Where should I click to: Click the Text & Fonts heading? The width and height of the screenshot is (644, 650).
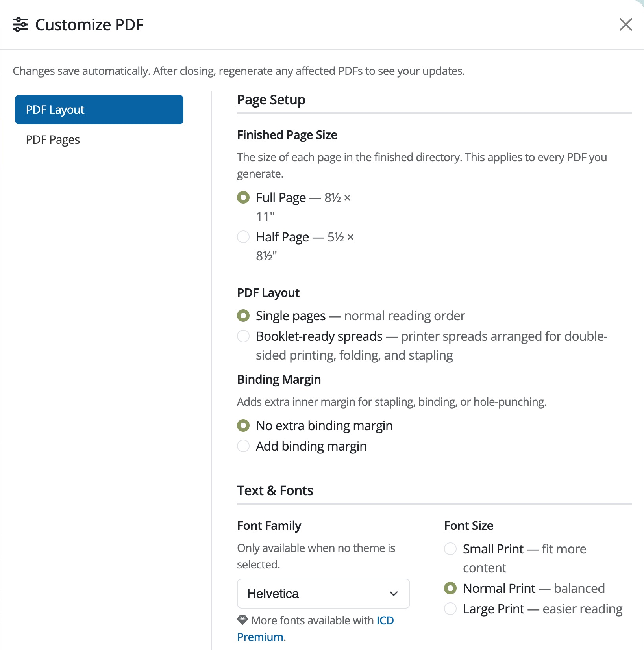[x=275, y=490]
